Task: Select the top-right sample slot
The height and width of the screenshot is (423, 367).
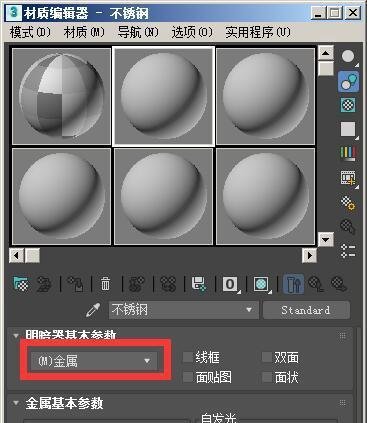Action: [x=265, y=96]
